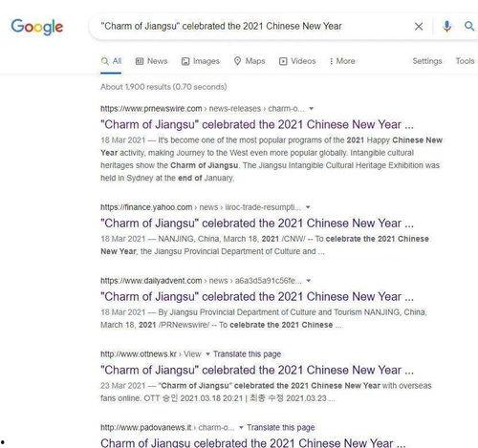Open the prnewswire.com result title
Screen dimensions: 478x448
[257, 124]
